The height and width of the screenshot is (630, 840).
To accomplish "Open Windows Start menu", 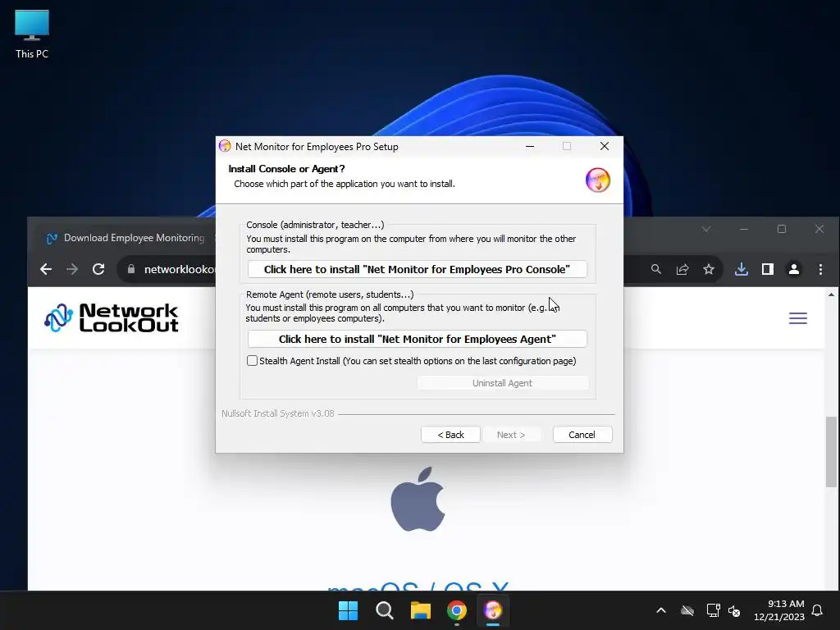I will coord(348,610).
